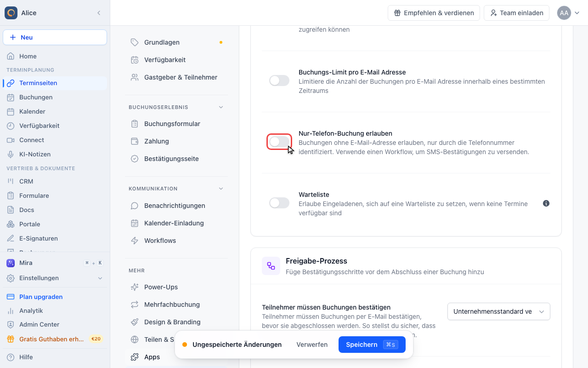Viewport: 588px width, 368px height.
Task: Go to Verfügbarkeit in the left sidebar
Action: 55,126
